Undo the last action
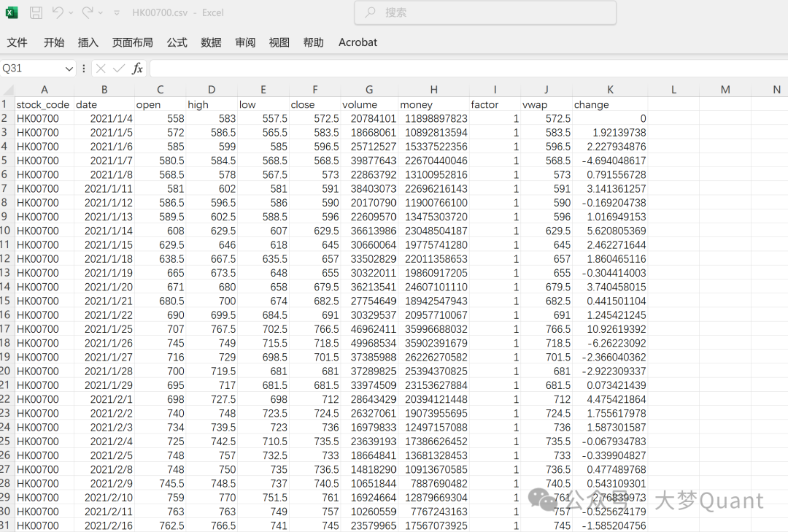788x532 pixels. 58,12
